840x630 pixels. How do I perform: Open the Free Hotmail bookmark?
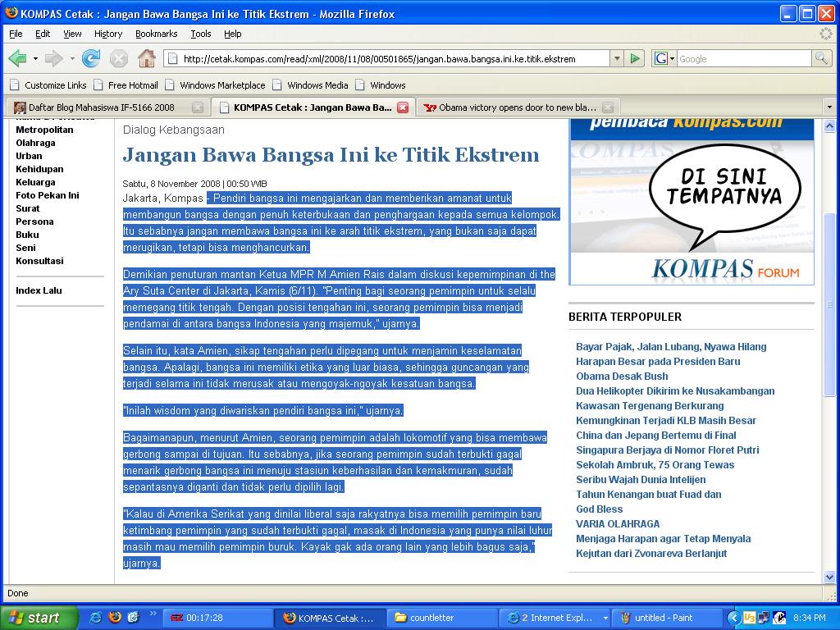[126, 85]
